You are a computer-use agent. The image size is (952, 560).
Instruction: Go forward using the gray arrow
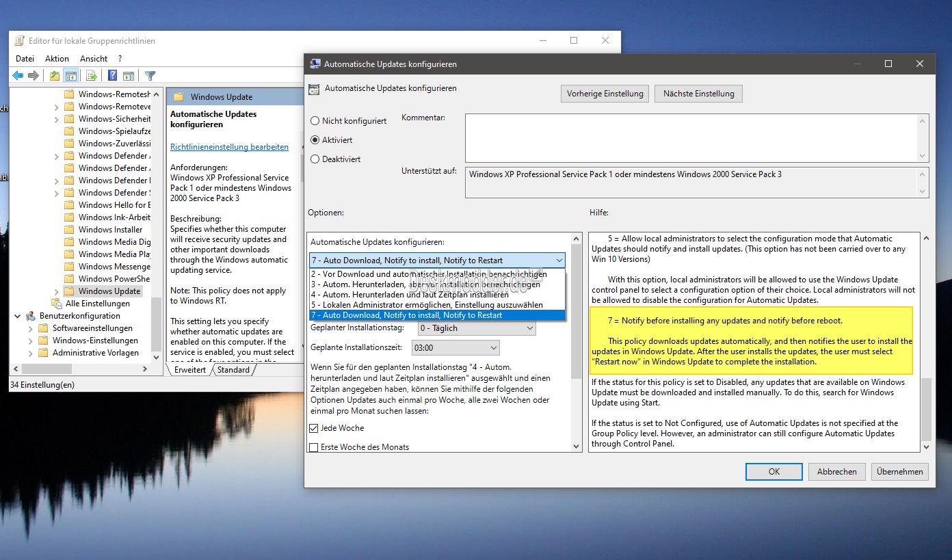(33, 76)
